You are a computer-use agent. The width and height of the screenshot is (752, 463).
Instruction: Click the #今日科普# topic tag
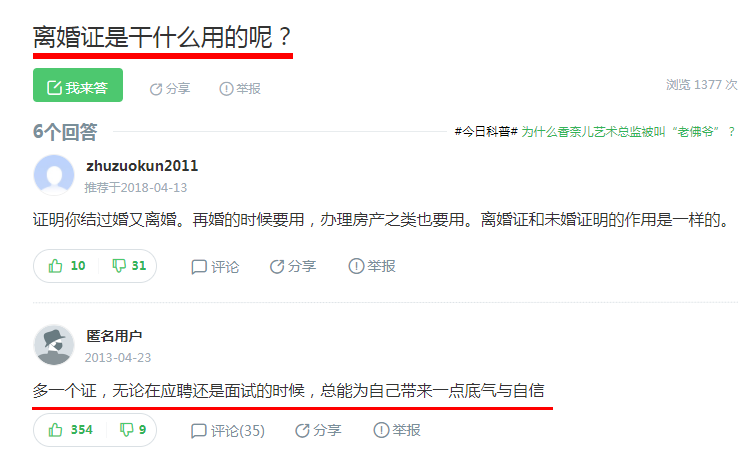point(486,131)
